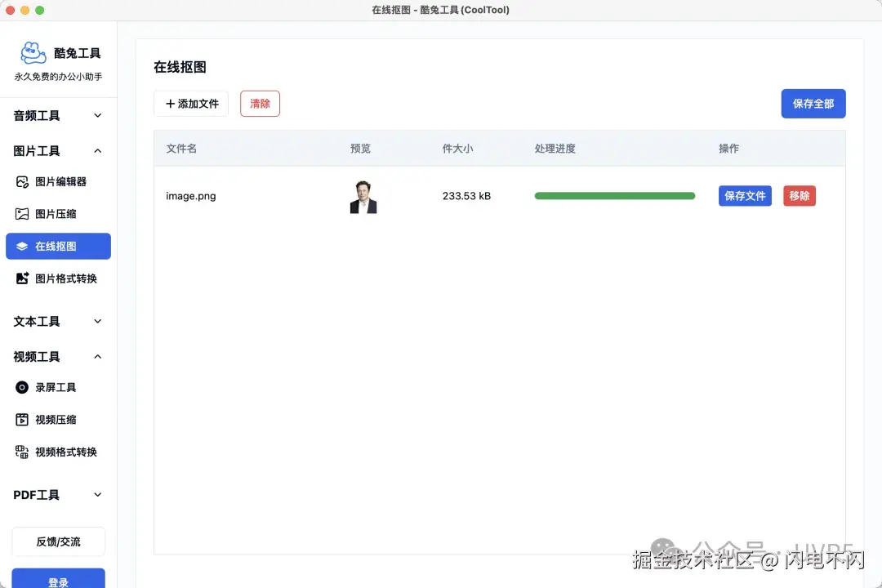Click the 图片压缩 compression icon
Viewport: 882px width, 588px height.
click(x=22, y=213)
